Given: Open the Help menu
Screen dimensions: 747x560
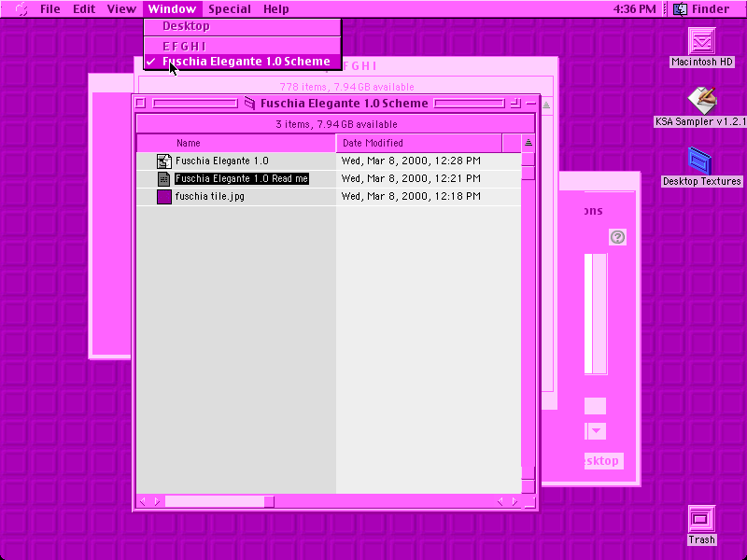Looking at the screenshot, I should point(275,8).
